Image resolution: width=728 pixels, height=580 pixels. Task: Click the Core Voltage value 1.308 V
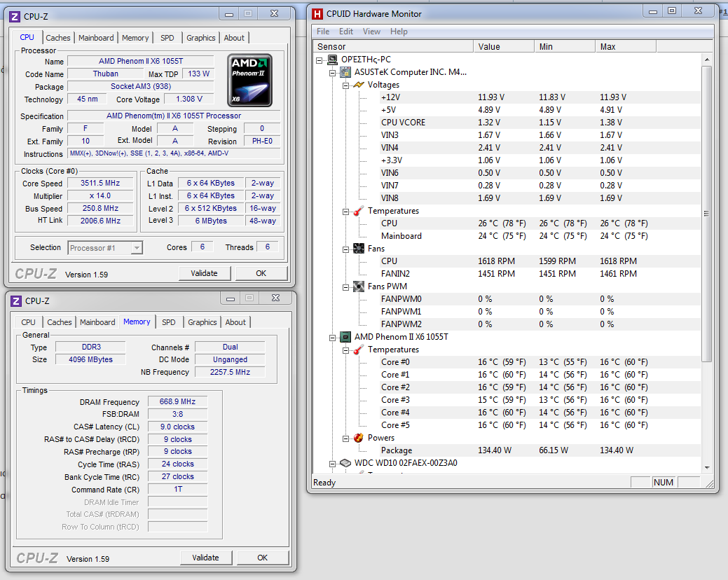click(x=189, y=99)
